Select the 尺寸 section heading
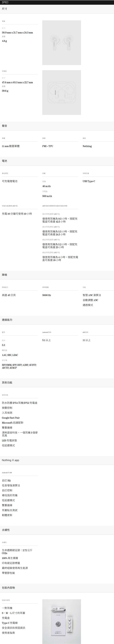This screenshot has width=114, height=644. pyautogui.click(x=4, y=9)
